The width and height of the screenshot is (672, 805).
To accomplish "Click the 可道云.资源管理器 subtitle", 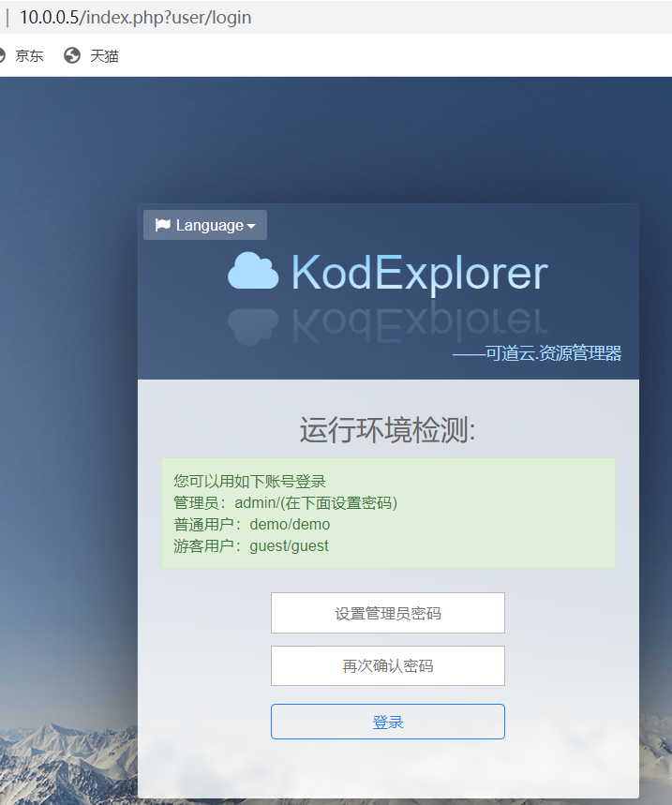I will [x=537, y=353].
